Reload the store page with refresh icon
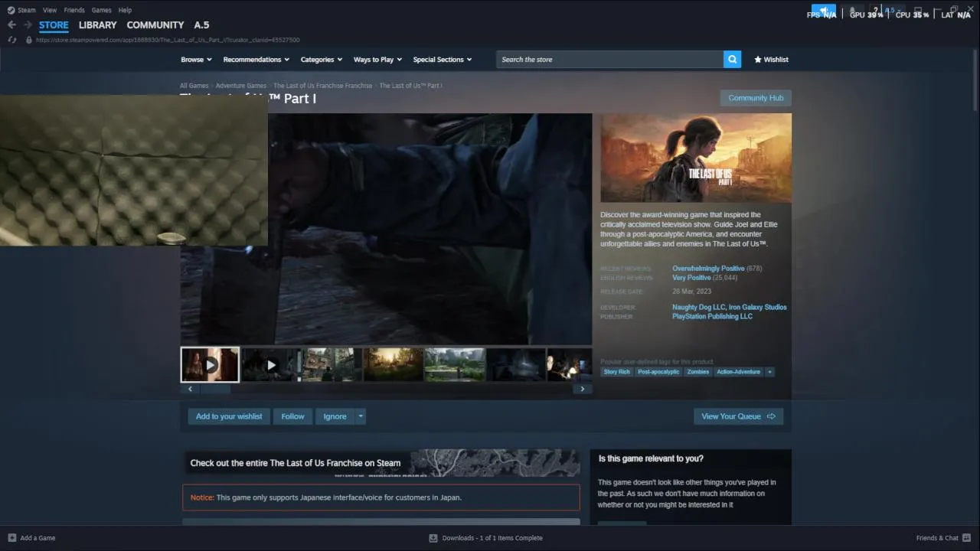Viewport: 980px width, 551px height. 11,40
